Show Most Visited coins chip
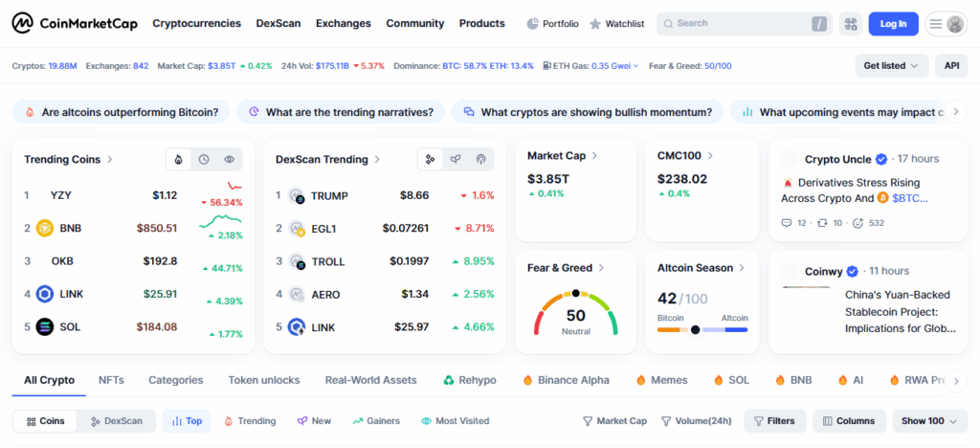Image resolution: width=980 pixels, height=448 pixels. 455,421
